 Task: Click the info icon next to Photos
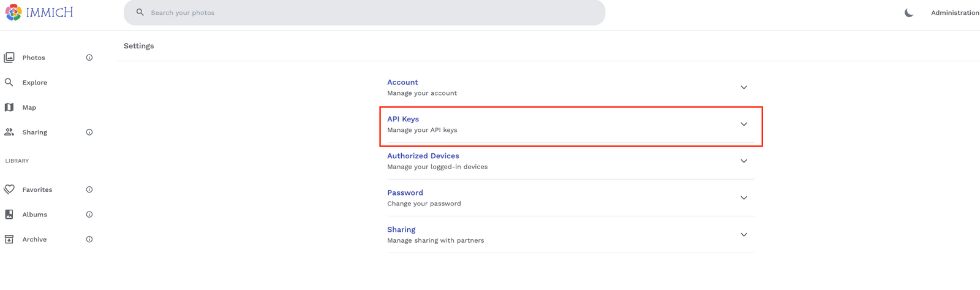(89, 58)
